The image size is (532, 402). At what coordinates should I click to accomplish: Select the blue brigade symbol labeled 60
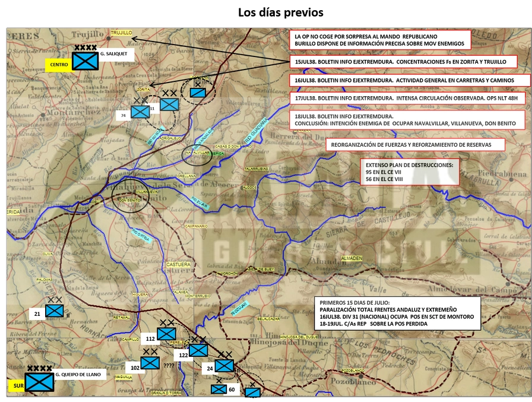(219, 389)
